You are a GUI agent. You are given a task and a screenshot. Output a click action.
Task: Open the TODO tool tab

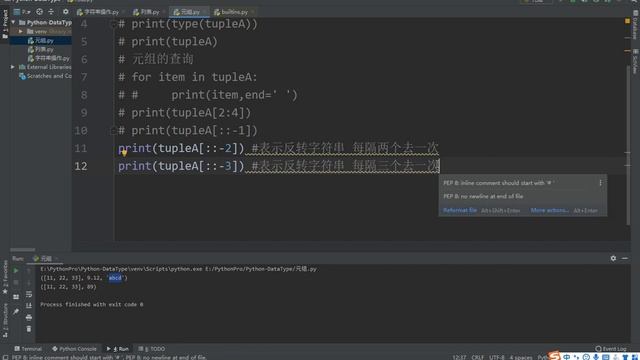tap(152, 349)
